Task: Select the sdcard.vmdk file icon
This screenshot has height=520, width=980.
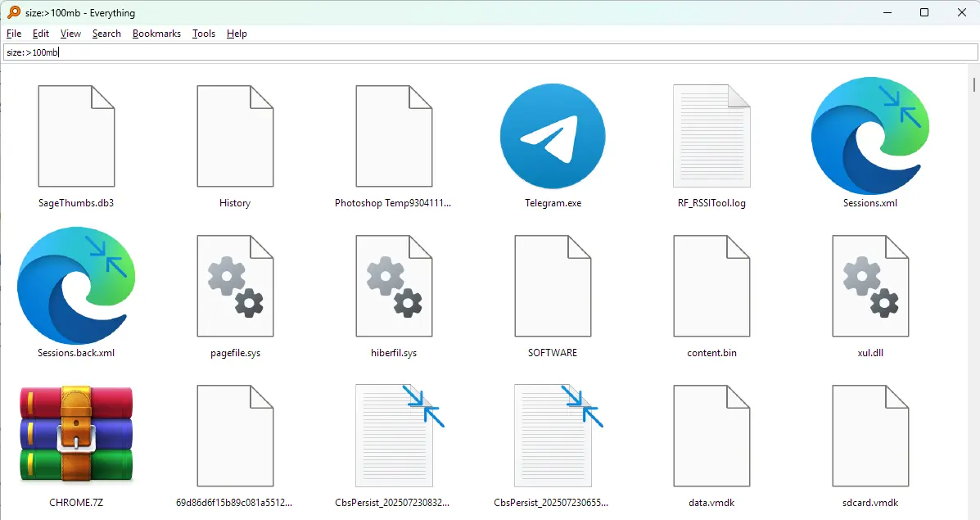Action: click(870, 436)
